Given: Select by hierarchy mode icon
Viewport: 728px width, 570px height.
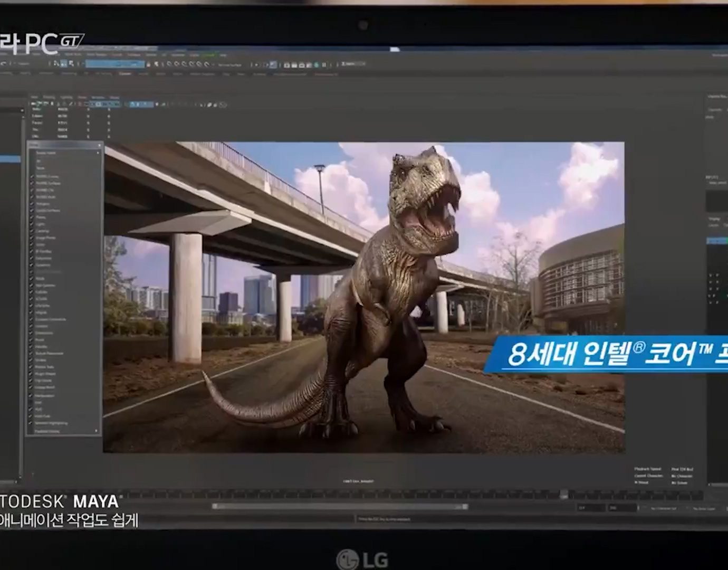Looking at the screenshot, I should pos(55,64).
